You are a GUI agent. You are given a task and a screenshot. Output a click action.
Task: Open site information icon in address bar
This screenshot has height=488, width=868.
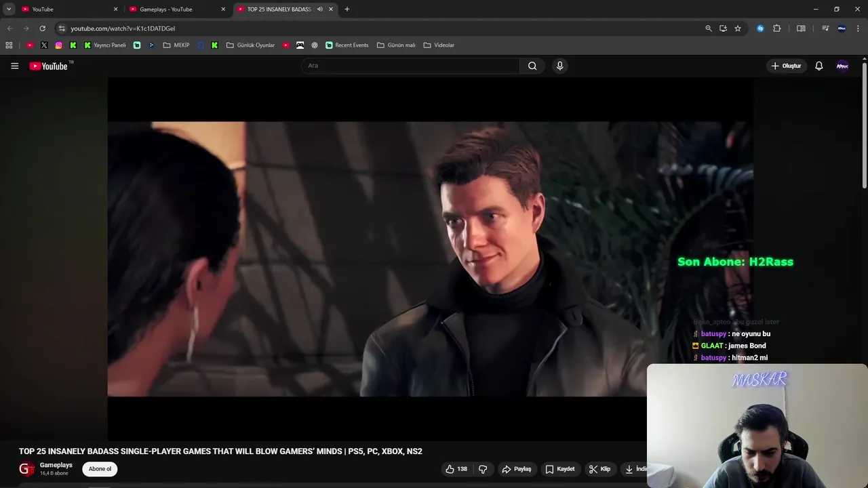(x=62, y=28)
